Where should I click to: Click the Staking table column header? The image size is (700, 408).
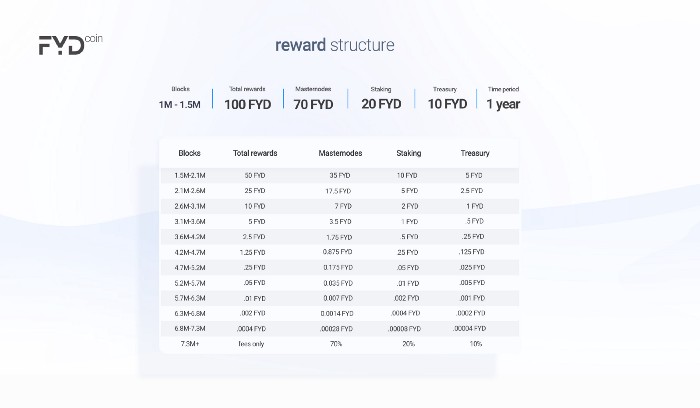point(408,153)
